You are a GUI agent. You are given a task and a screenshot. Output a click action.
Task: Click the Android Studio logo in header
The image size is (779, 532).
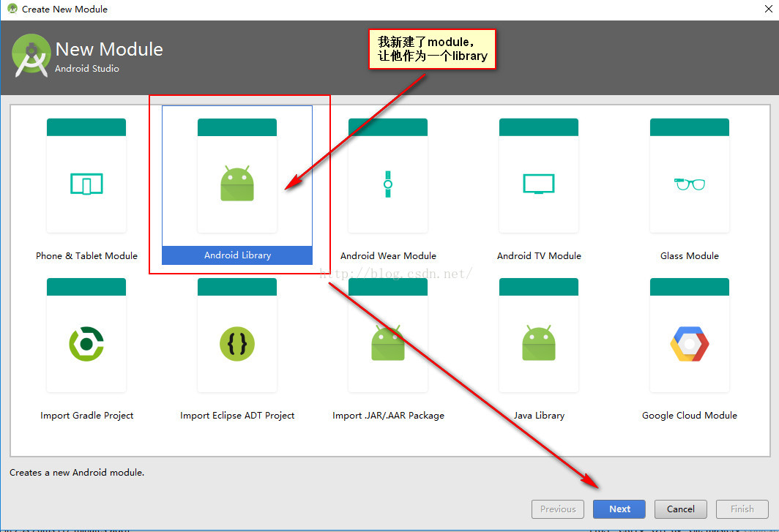pyautogui.click(x=31, y=55)
